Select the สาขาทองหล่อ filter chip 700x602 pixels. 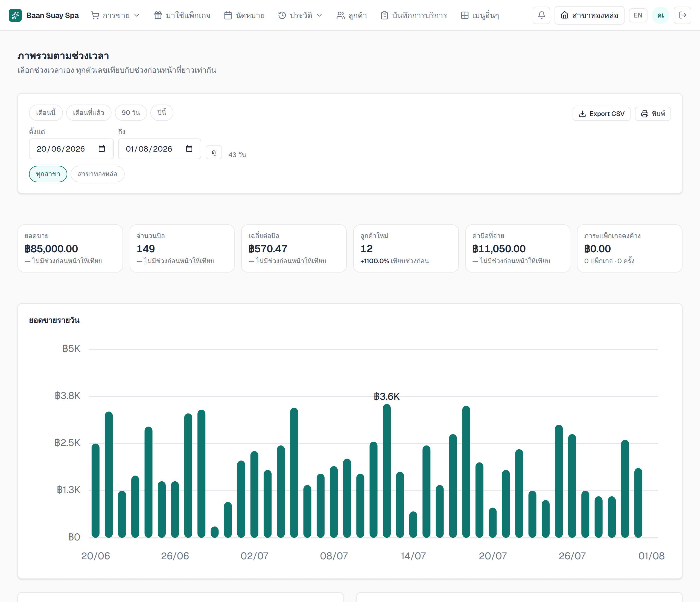point(97,174)
